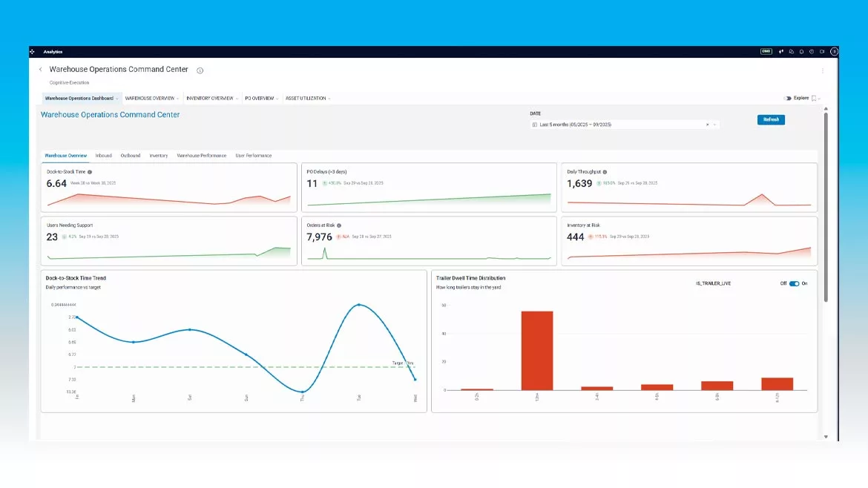
Task: Open the page info icon beside dashboard title
Action: (199, 69)
